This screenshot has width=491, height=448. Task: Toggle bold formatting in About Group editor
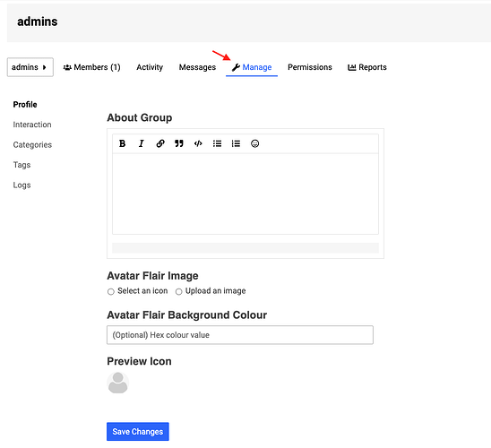tap(123, 143)
